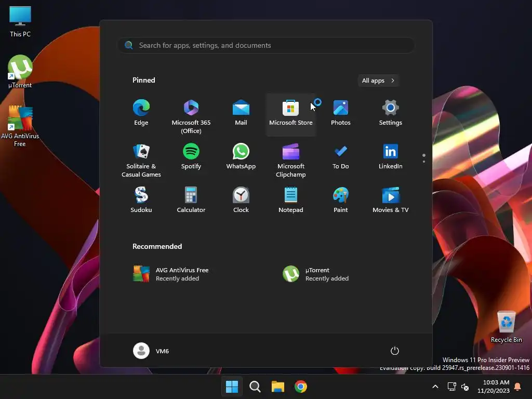Open the clock and date flyout
The height and width of the screenshot is (399, 532).
click(x=494, y=387)
